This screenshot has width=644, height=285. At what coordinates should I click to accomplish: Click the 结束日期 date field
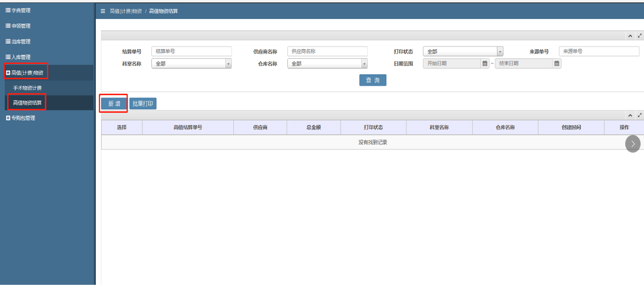(524, 63)
